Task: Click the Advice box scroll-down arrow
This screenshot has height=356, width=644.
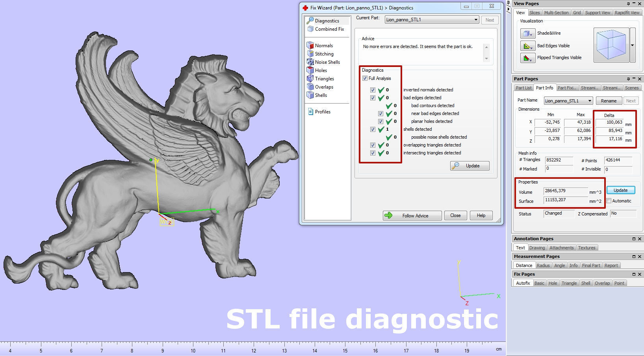Action: (486, 58)
